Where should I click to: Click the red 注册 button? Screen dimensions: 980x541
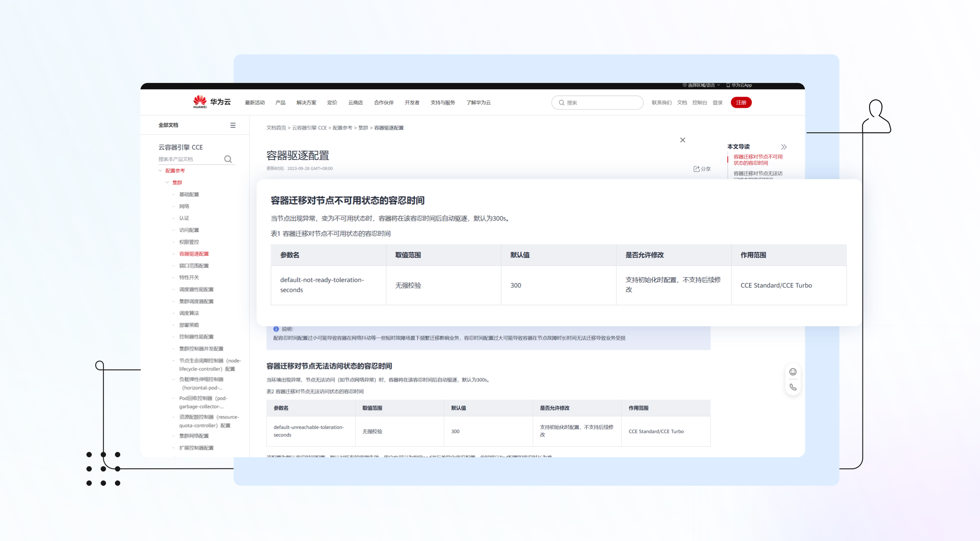click(x=741, y=102)
